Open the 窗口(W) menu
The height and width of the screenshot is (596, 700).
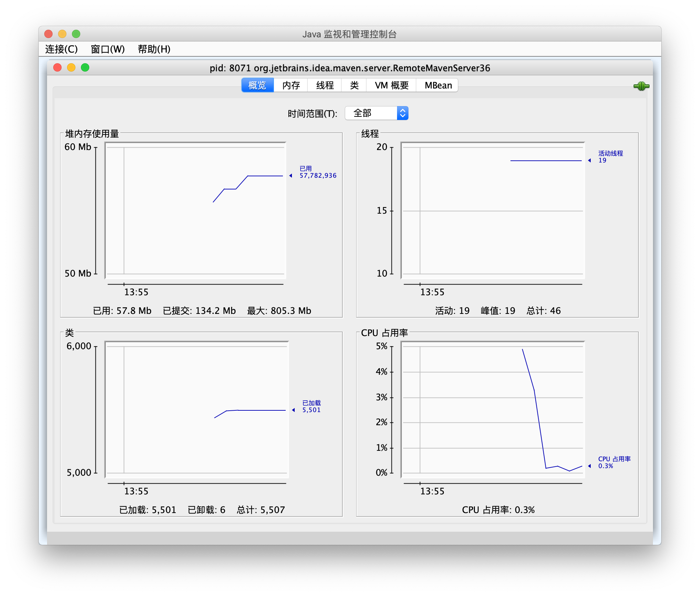coord(108,49)
